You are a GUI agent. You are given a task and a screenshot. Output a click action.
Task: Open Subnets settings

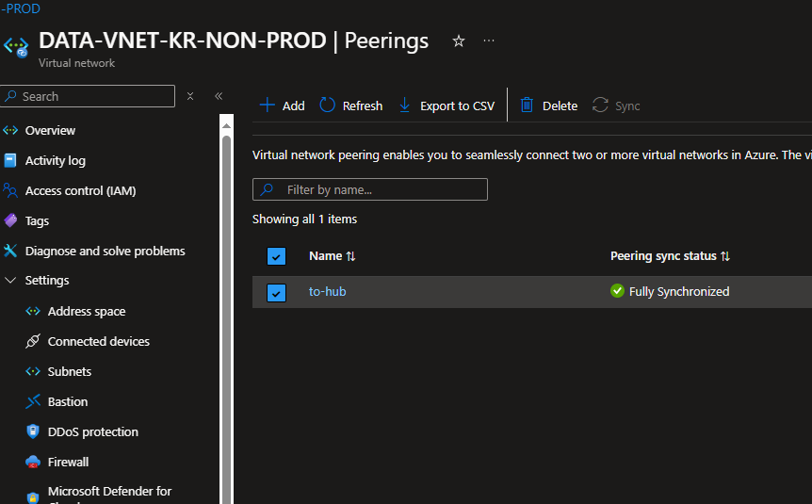point(70,371)
